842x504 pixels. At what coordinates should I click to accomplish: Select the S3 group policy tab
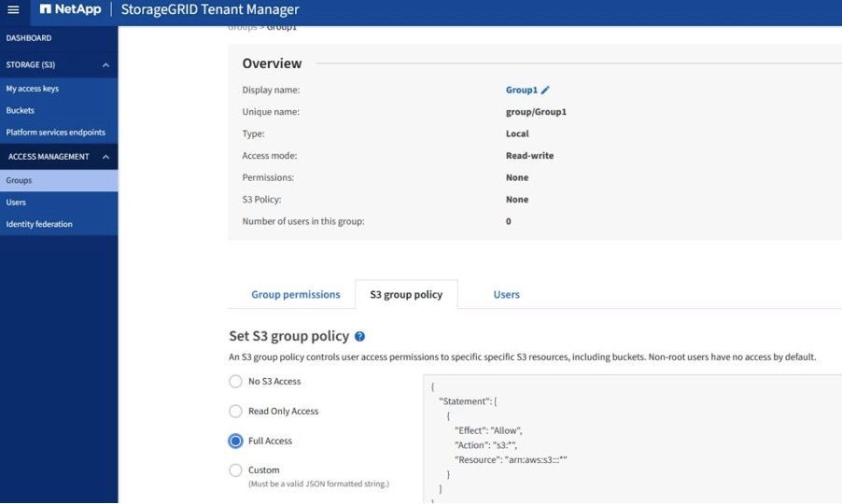406,295
